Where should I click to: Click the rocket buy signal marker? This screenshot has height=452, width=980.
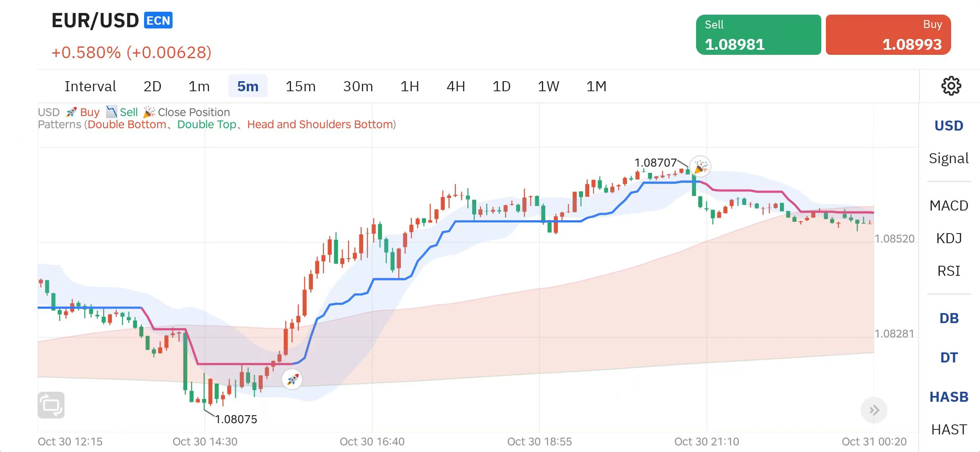(x=292, y=380)
